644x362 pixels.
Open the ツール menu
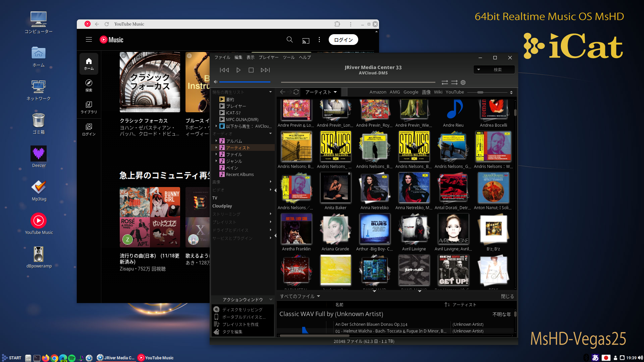point(288,57)
